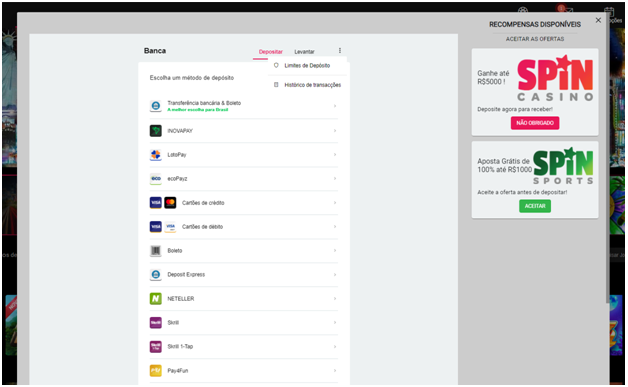Click the Mastercard icon for credit cards
This screenshot has width=628, height=387.
[x=170, y=203]
